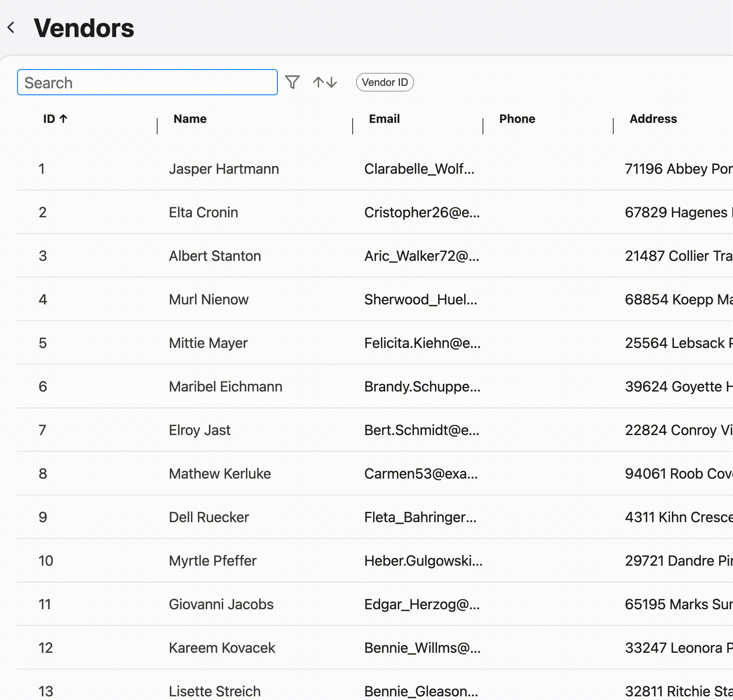Click address 22824 Conroy
733x700 pixels.
click(x=679, y=430)
